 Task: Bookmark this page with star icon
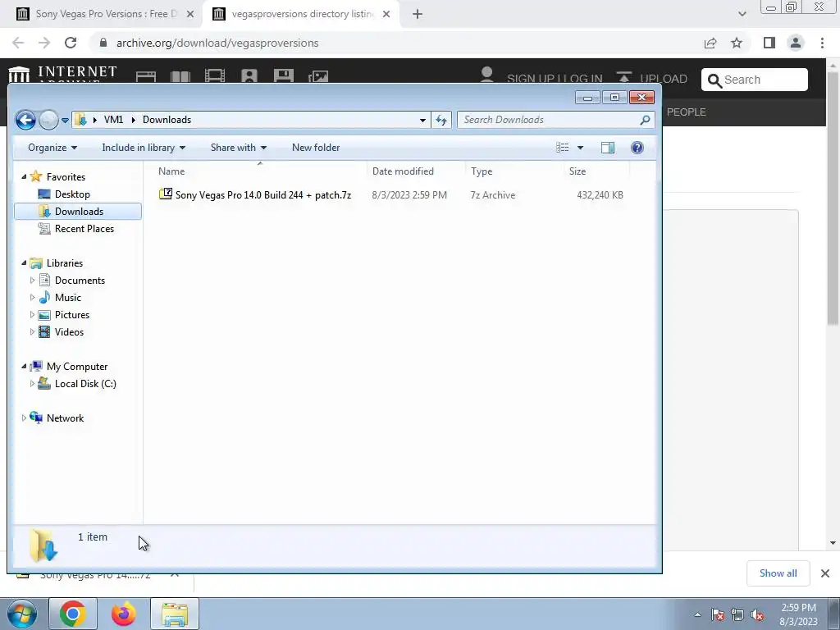(x=737, y=43)
